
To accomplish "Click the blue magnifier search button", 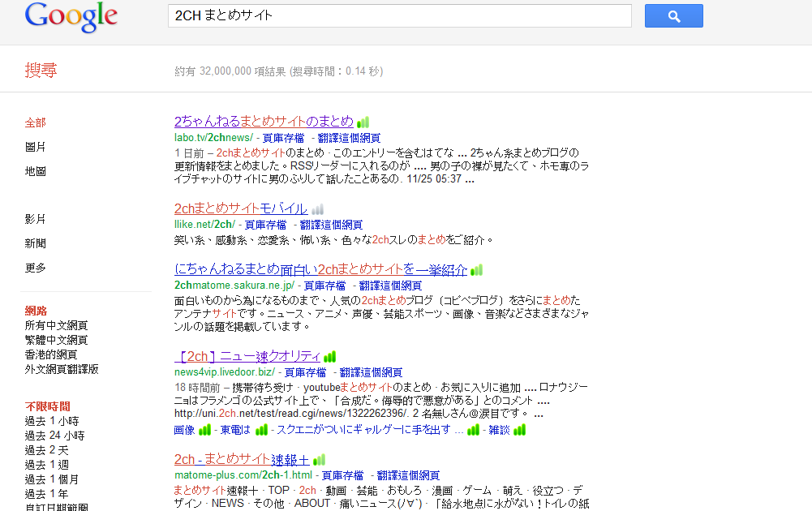I will (x=674, y=16).
